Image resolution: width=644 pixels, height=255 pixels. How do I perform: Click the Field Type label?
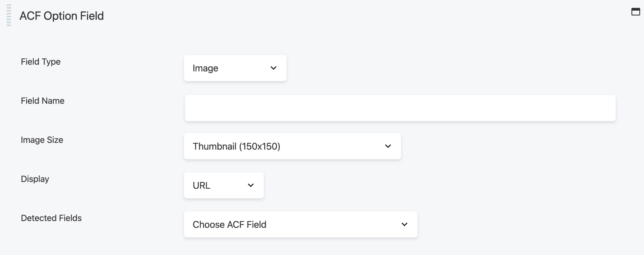click(x=40, y=61)
